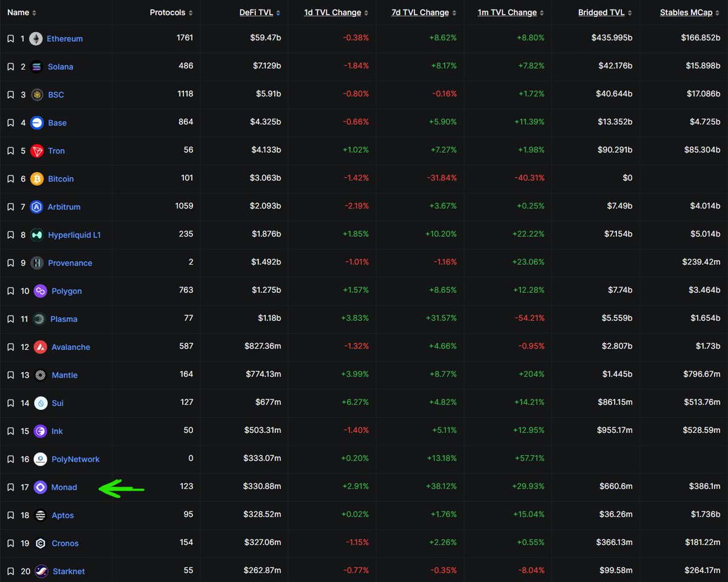The height and width of the screenshot is (582, 728).
Task: Bookmark the Arbitrum row
Action: (10, 207)
